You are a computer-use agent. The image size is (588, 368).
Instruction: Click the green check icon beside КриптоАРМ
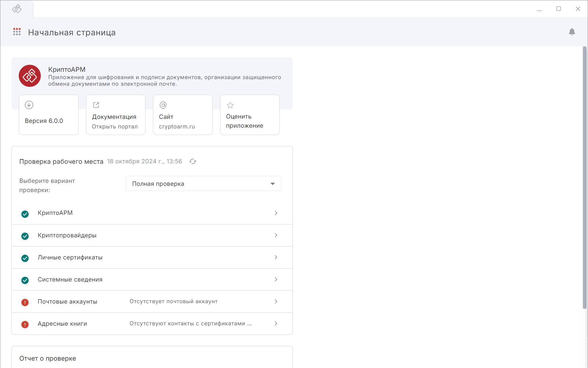coord(25,214)
